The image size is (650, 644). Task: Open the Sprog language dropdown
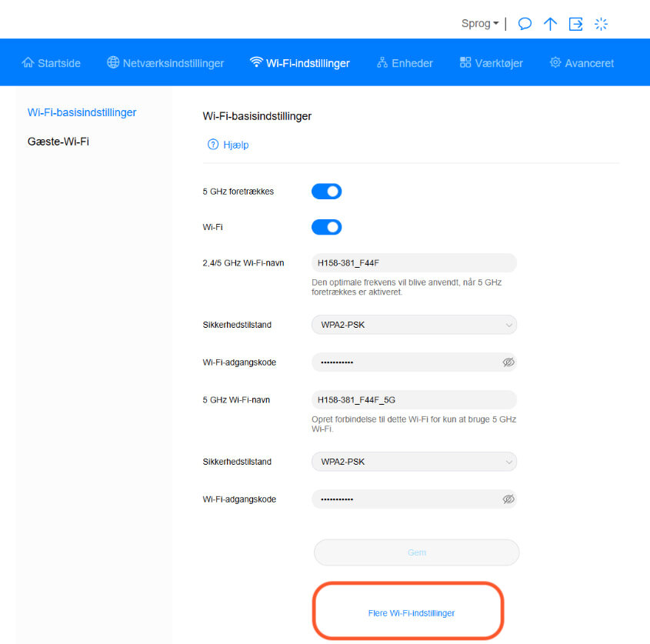[x=479, y=23]
